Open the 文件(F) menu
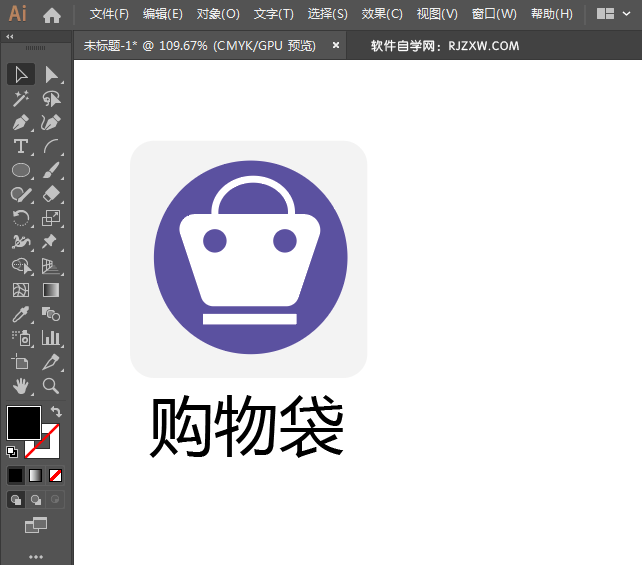642x565 pixels. 109,14
